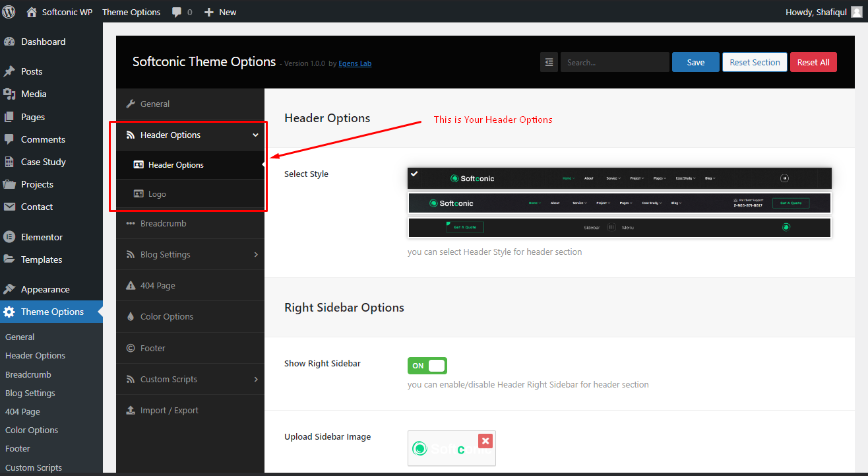Click the options Search input field

[615, 62]
